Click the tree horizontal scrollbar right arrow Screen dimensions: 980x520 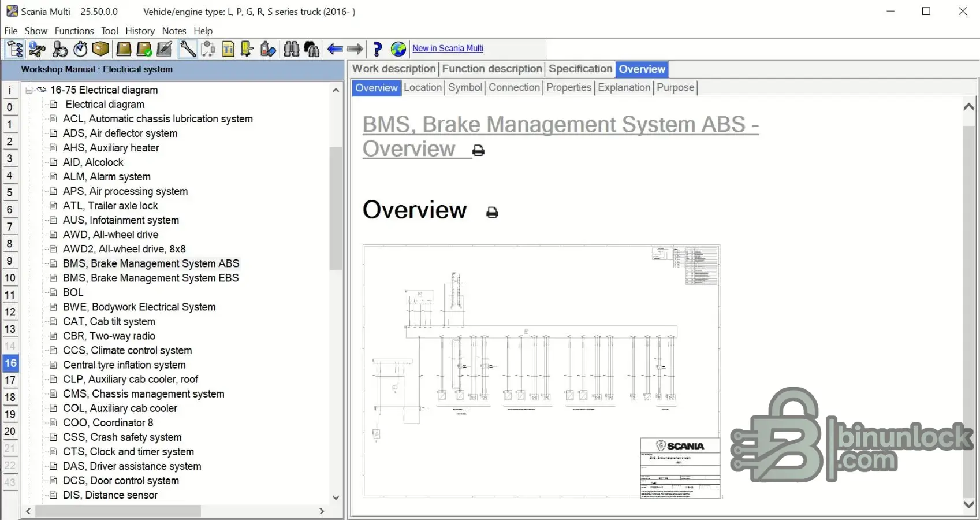(x=322, y=511)
